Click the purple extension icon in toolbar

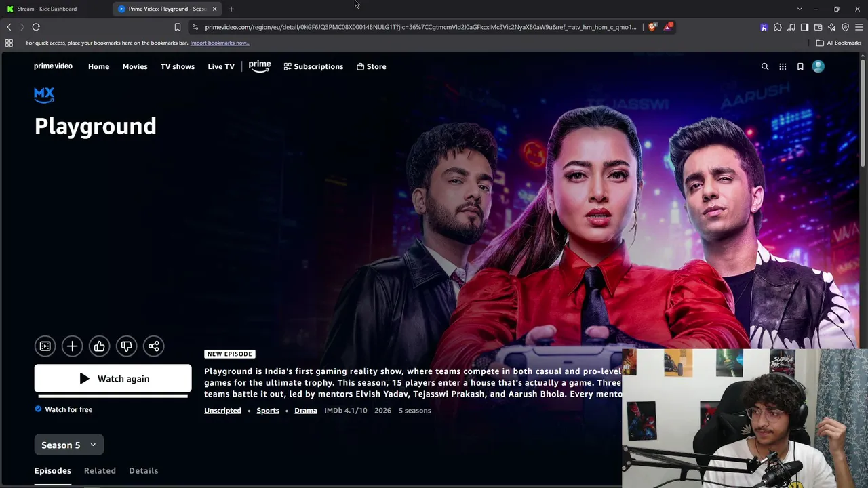tap(764, 27)
